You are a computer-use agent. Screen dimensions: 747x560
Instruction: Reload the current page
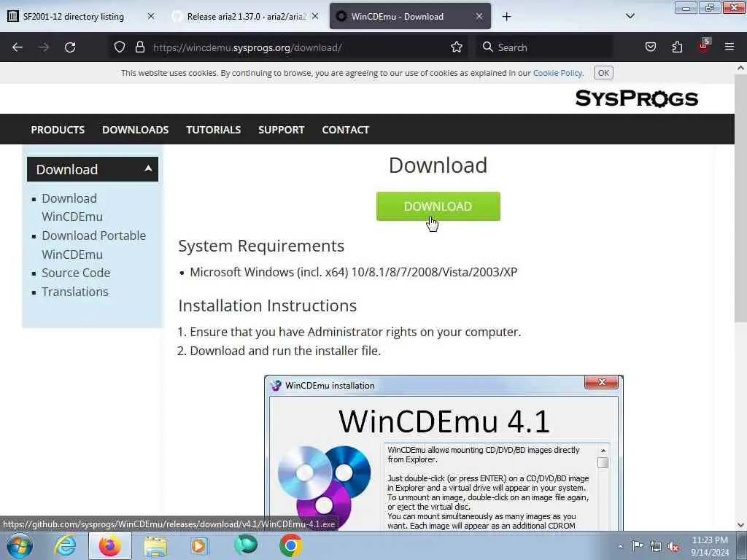[x=70, y=47]
